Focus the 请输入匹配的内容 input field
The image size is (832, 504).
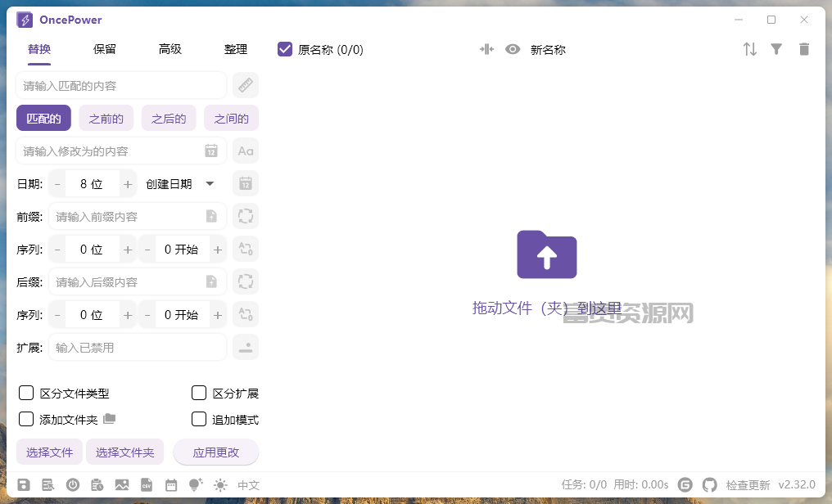pyautogui.click(x=121, y=85)
